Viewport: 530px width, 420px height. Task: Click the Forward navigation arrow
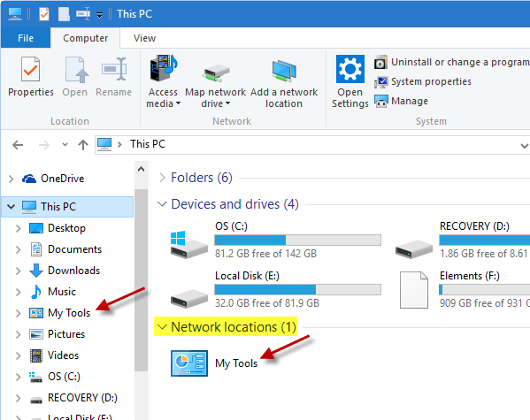(x=44, y=145)
